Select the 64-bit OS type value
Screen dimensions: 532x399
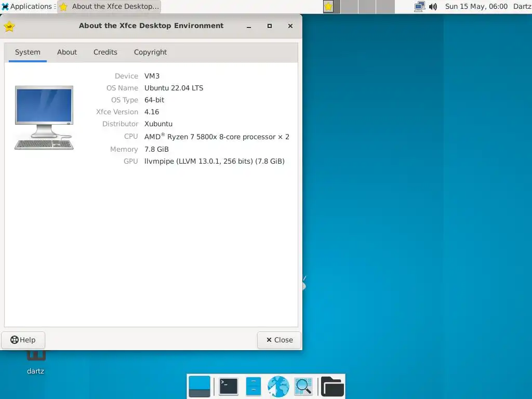coord(154,100)
